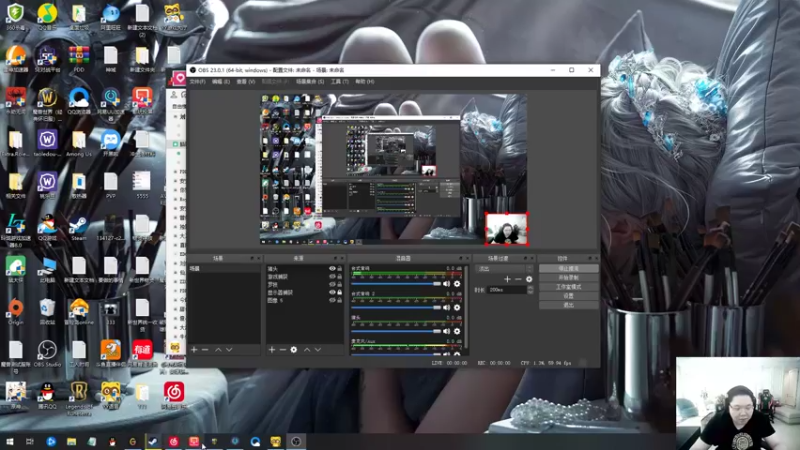Click the 200ms duration input field
Viewport: 800px width, 450px height.
click(507, 290)
